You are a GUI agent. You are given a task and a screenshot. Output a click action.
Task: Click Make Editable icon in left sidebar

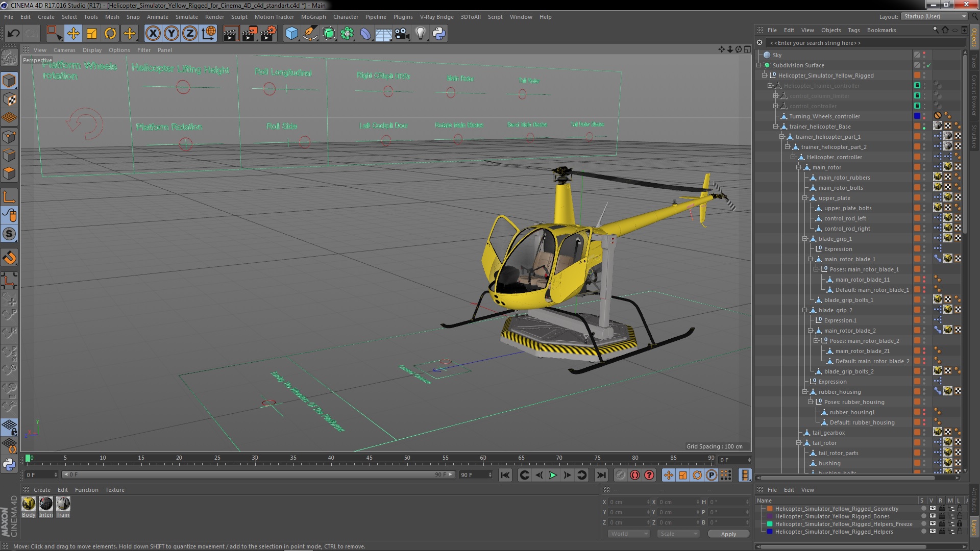[9, 57]
